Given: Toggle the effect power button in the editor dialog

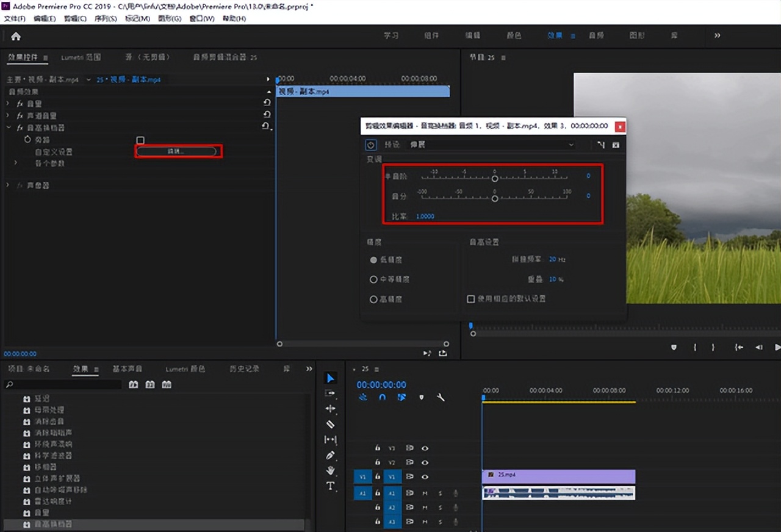Looking at the screenshot, I should coord(370,145).
